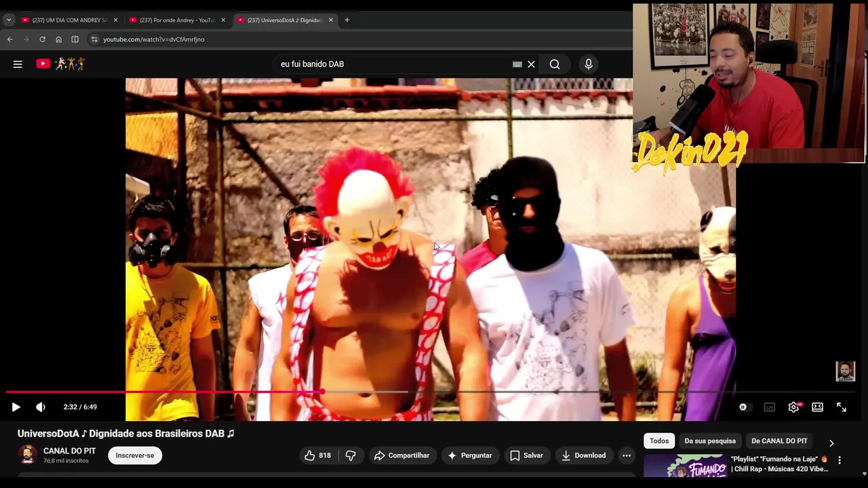The height and width of the screenshot is (488, 868).
Task: Play the video
Action: coord(16,407)
